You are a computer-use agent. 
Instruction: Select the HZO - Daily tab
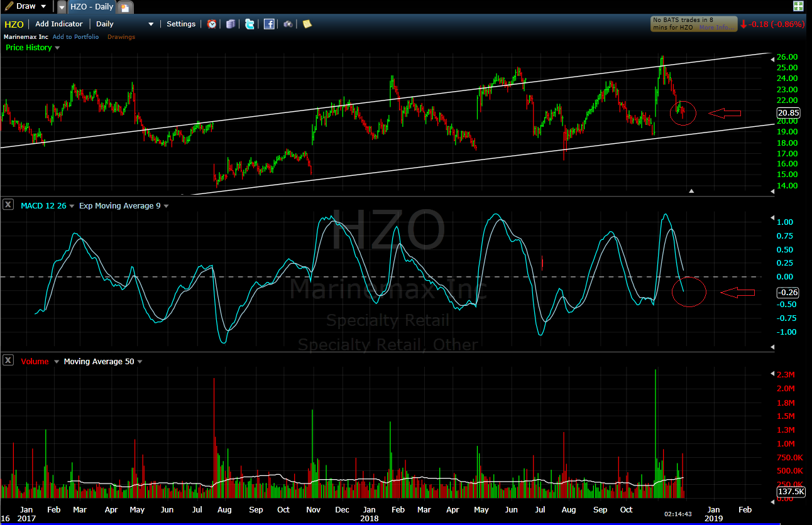tap(91, 7)
